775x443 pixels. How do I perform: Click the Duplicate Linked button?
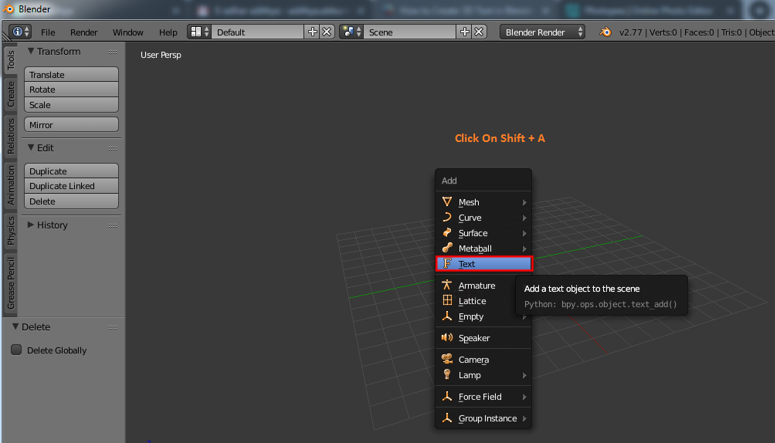click(71, 186)
